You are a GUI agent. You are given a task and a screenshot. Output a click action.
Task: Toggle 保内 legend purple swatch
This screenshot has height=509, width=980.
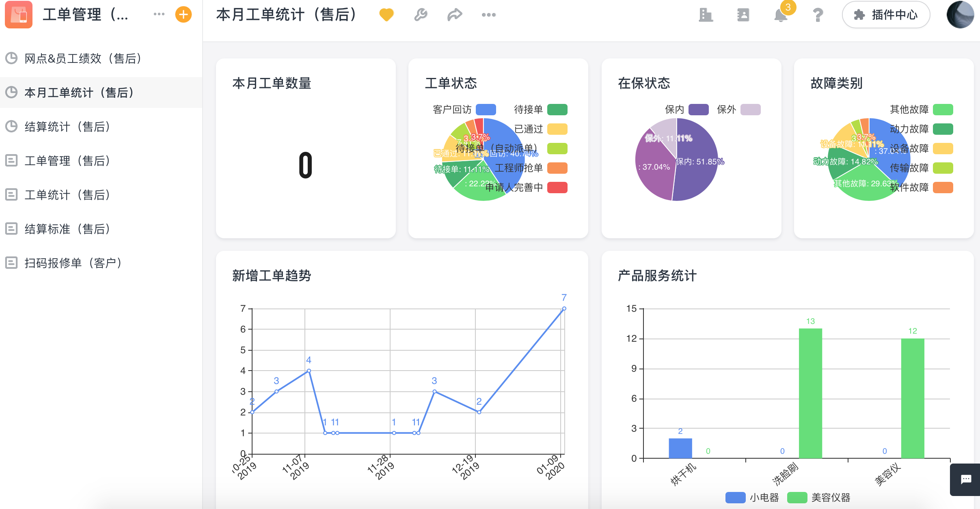pos(699,110)
